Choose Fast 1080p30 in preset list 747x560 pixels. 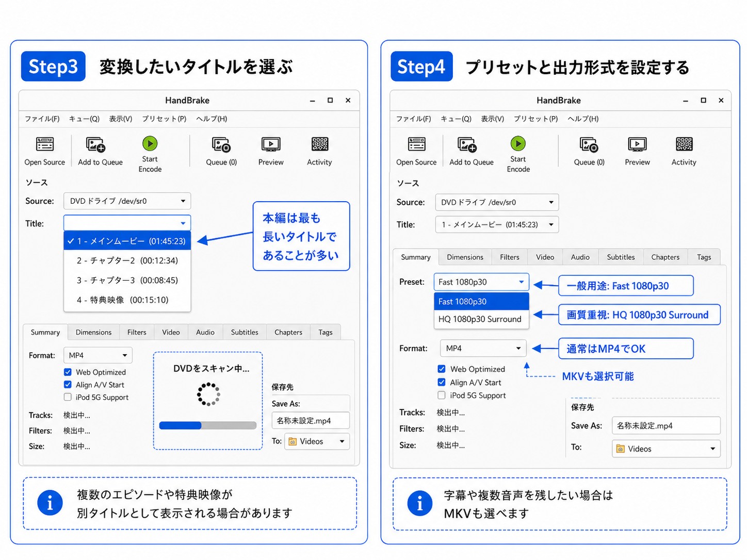481,301
